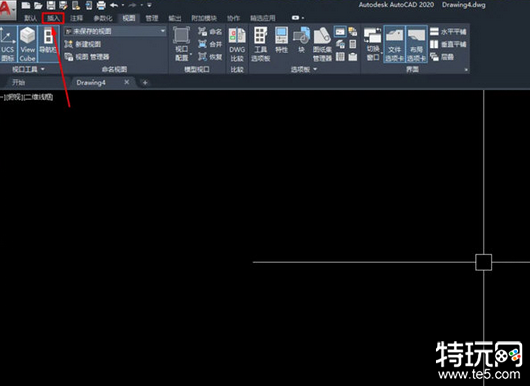The image size is (530, 386).
Task: Click the 恢复 restore viewports button
Action: (x=210, y=57)
